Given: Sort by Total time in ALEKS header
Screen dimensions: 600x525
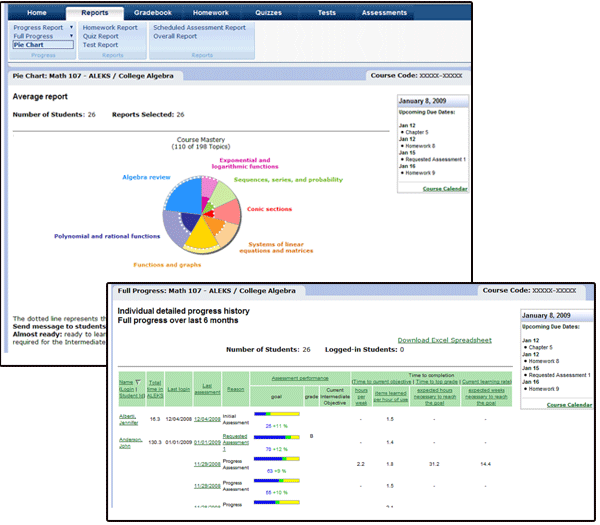Looking at the screenshot, I should (x=155, y=389).
